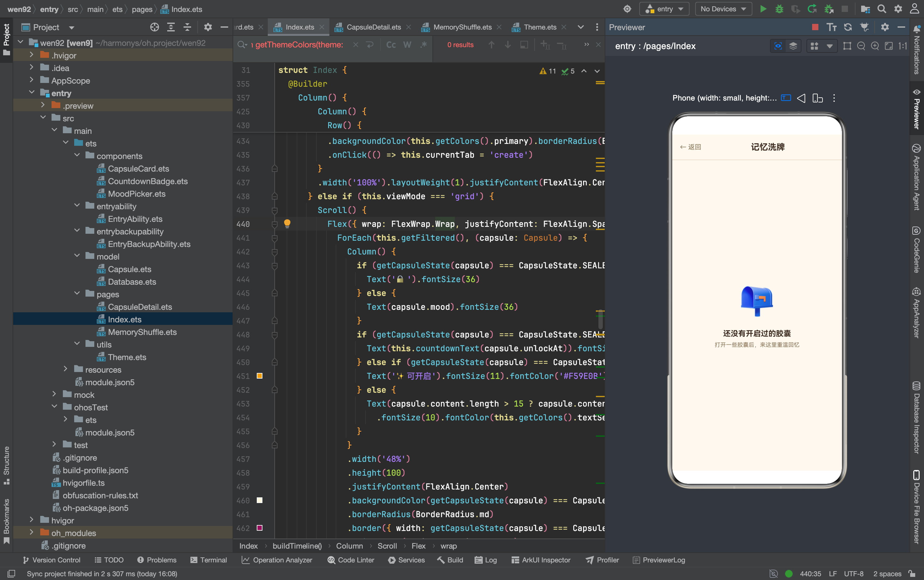Open the No Devices selector dropdown

(x=723, y=9)
